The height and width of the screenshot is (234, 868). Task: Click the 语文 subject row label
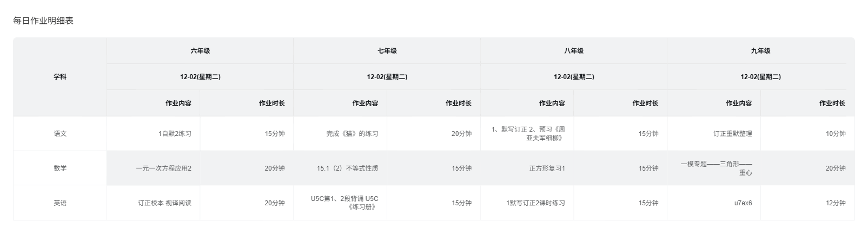[x=60, y=134]
